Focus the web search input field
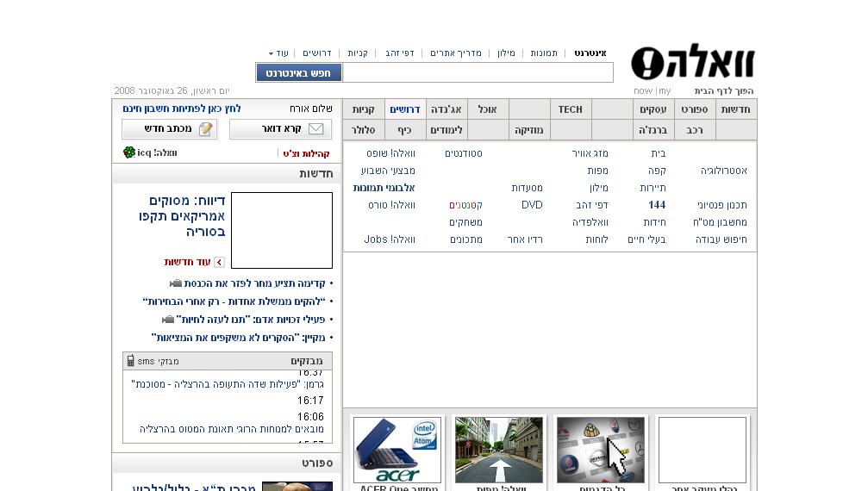 [478, 72]
